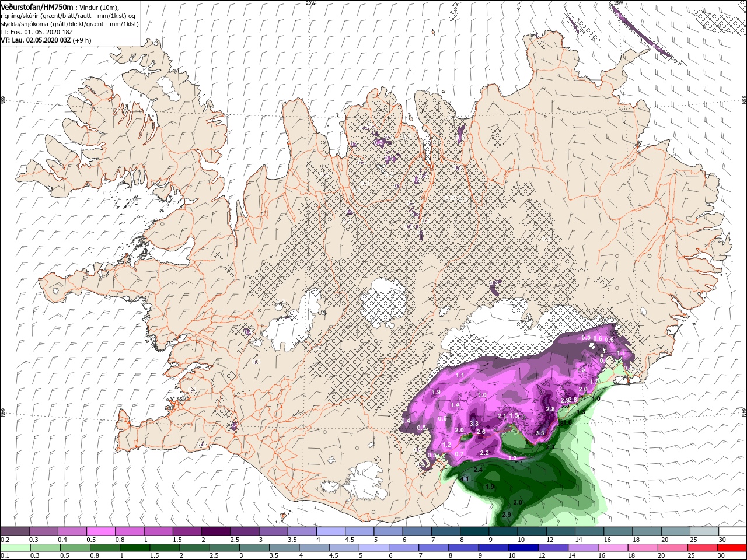Select the IT: Fös. 01. 05. 2020 18Z line

38,32
